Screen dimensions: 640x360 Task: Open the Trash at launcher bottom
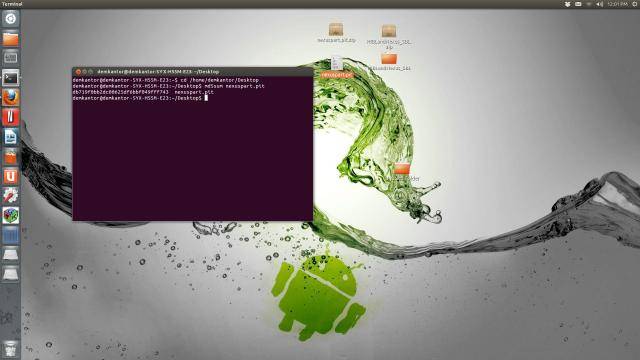[10, 349]
